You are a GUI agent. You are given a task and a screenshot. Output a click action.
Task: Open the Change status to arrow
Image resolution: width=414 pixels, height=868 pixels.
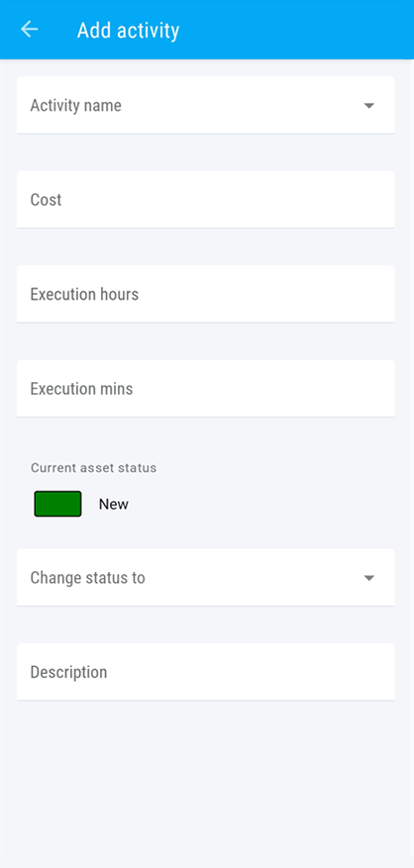(x=369, y=578)
